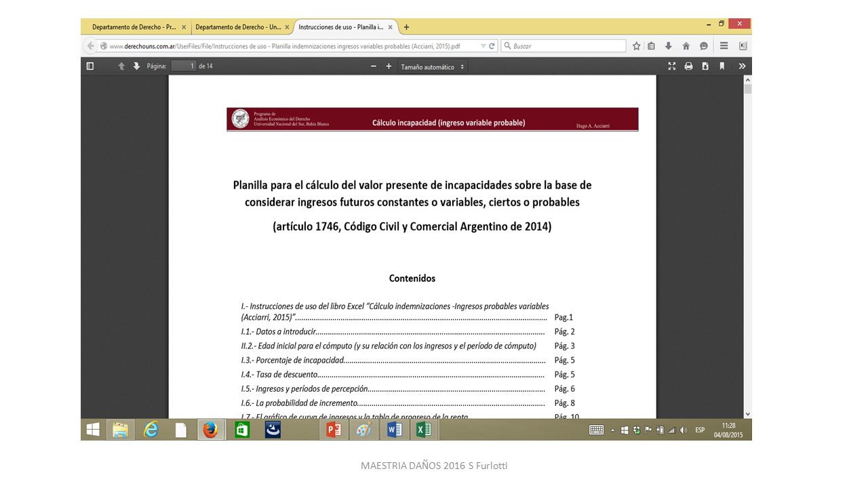Toggle the PDF viewer sidebar
Image resolution: width=868 pixels, height=488 pixels.
[x=90, y=66]
